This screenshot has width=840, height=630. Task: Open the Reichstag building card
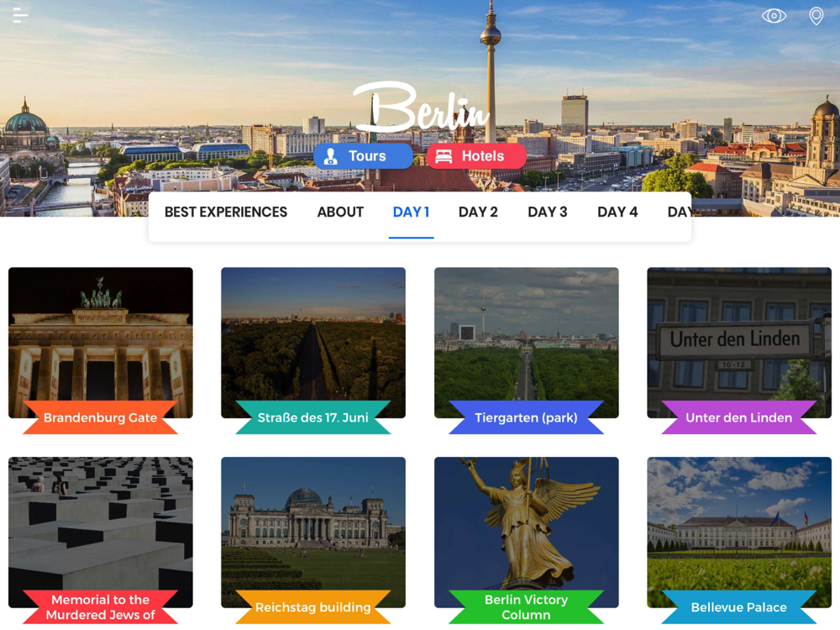(x=312, y=540)
